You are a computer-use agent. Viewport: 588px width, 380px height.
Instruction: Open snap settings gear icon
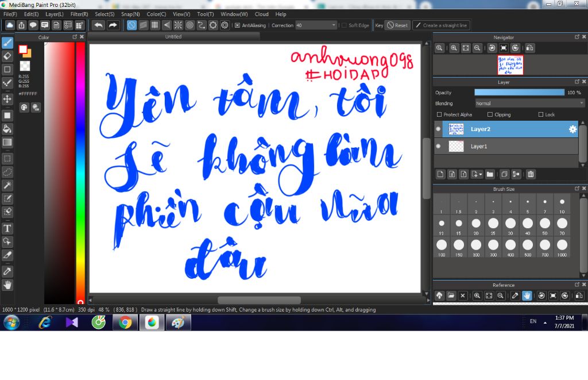tap(225, 25)
